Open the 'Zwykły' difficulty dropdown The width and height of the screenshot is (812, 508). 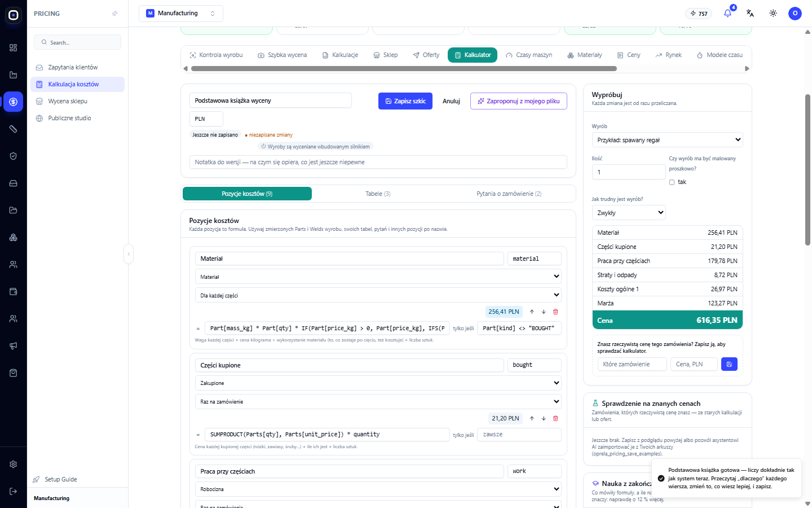(629, 213)
